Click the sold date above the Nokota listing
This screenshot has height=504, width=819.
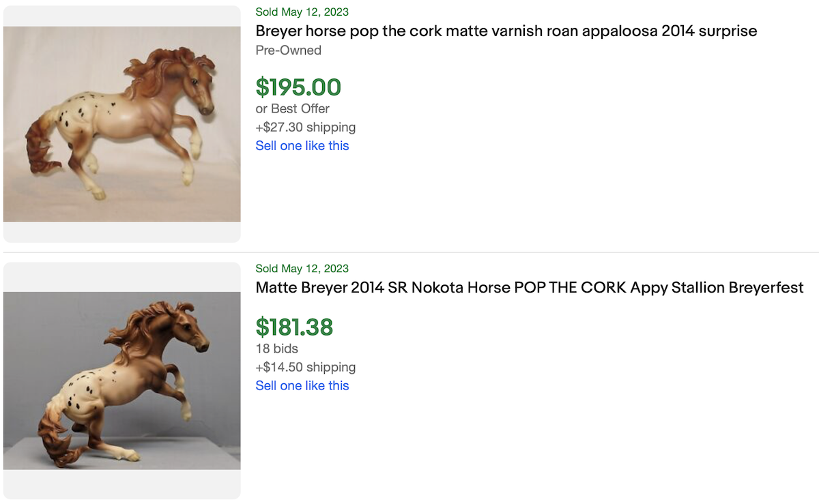pyautogui.click(x=302, y=268)
